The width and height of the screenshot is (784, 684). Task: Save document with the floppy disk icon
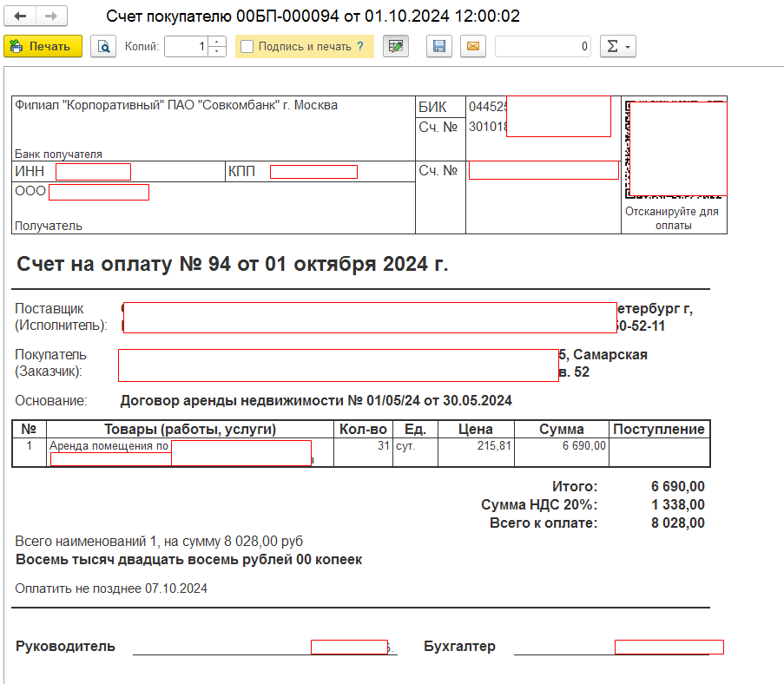439,47
